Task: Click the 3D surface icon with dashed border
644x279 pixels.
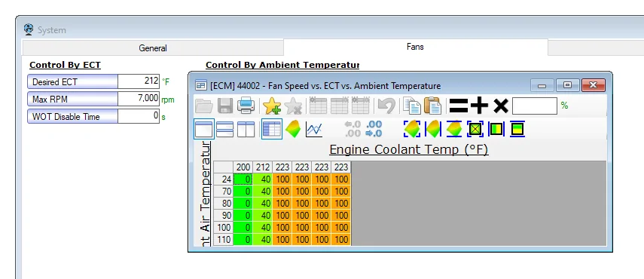Action: click(412, 129)
